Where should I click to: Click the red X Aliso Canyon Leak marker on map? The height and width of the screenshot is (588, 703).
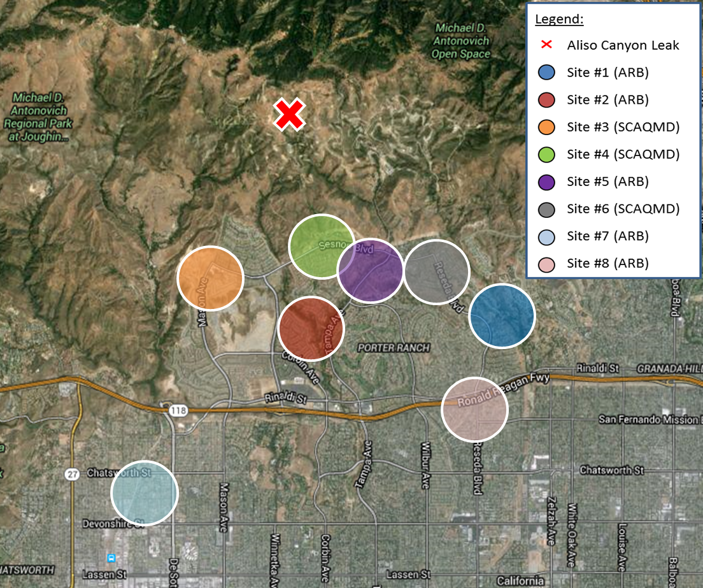coord(290,115)
